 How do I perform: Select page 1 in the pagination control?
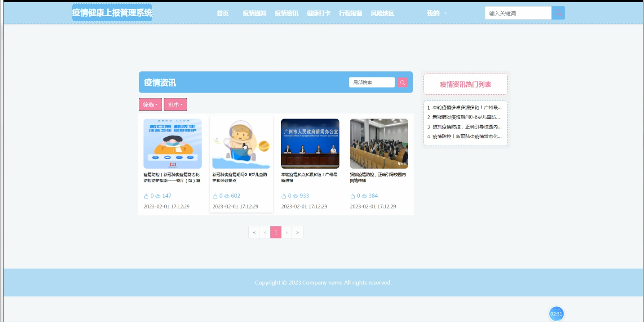pyautogui.click(x=276, y=232)
